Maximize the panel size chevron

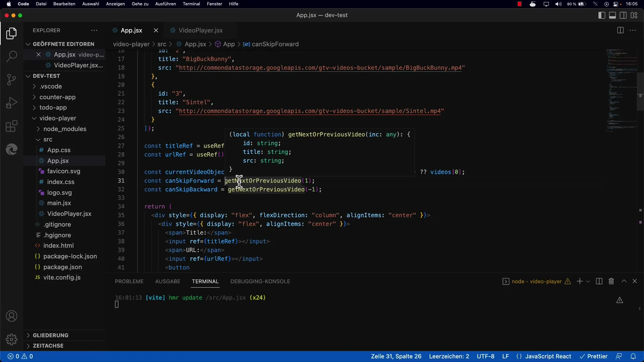pos(624,281)
